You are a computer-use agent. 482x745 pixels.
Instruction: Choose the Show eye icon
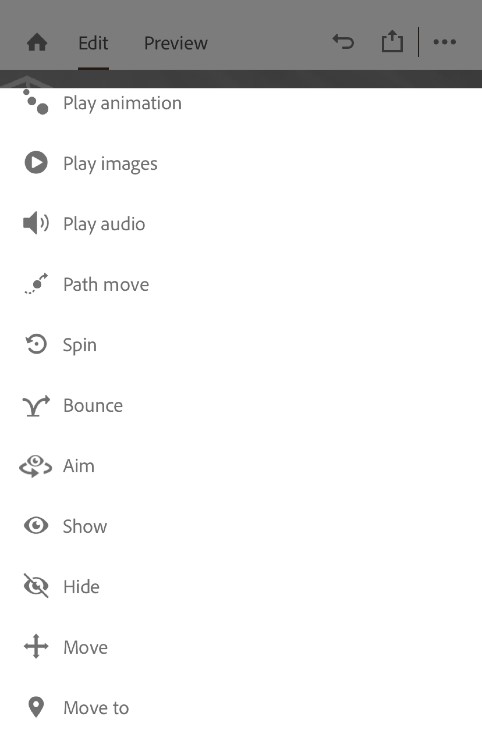36,525
